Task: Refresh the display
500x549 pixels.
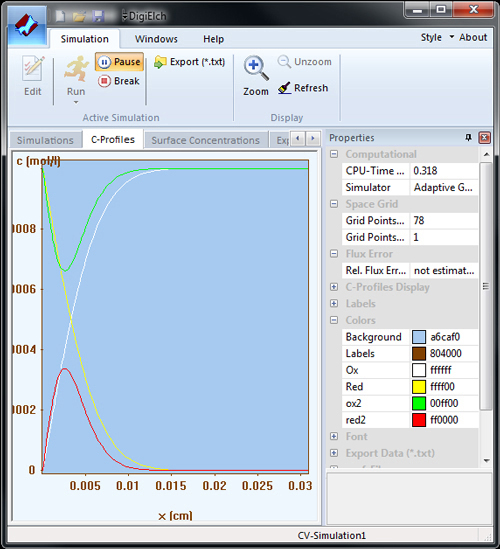Action: (303, 88)
